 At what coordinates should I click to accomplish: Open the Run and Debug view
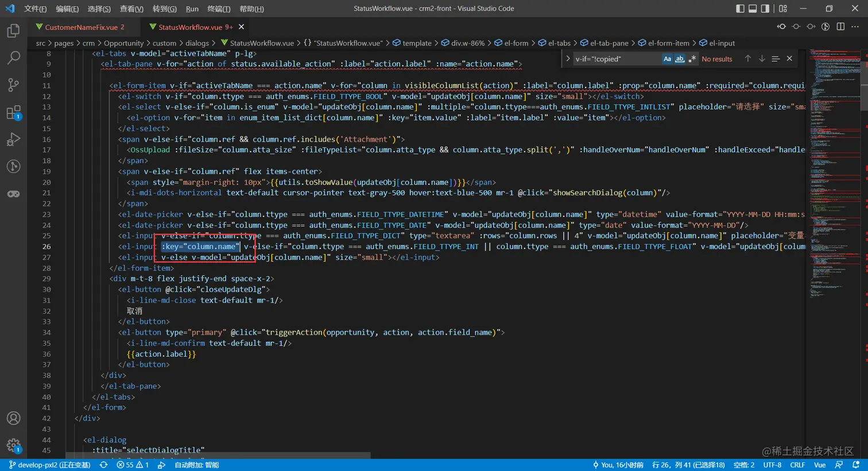13,139
